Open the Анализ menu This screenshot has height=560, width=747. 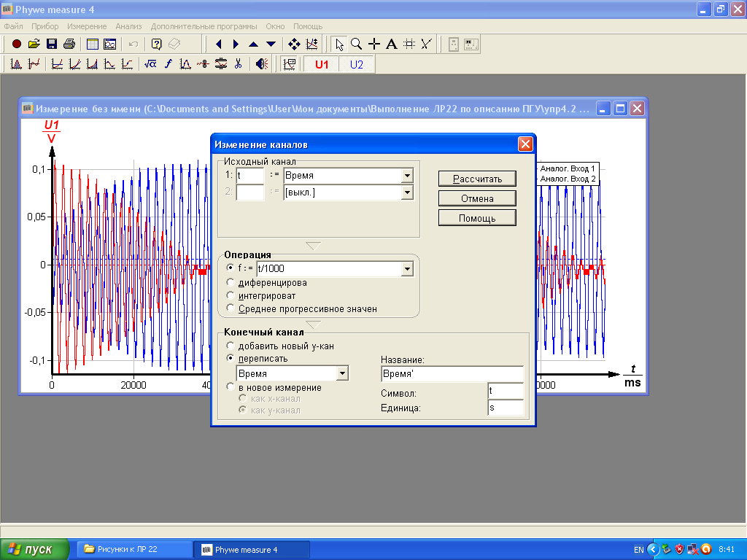128,27
